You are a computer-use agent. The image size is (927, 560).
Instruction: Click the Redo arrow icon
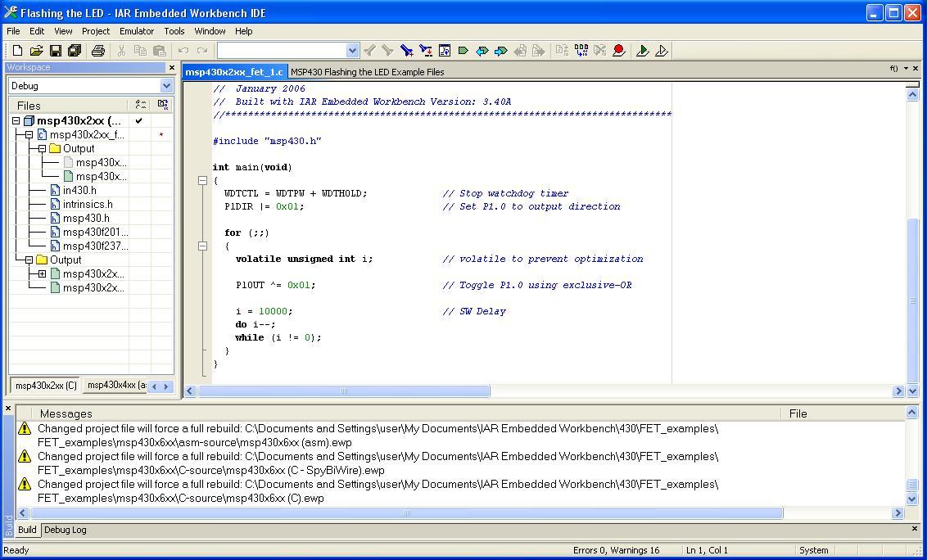point(202,51)
